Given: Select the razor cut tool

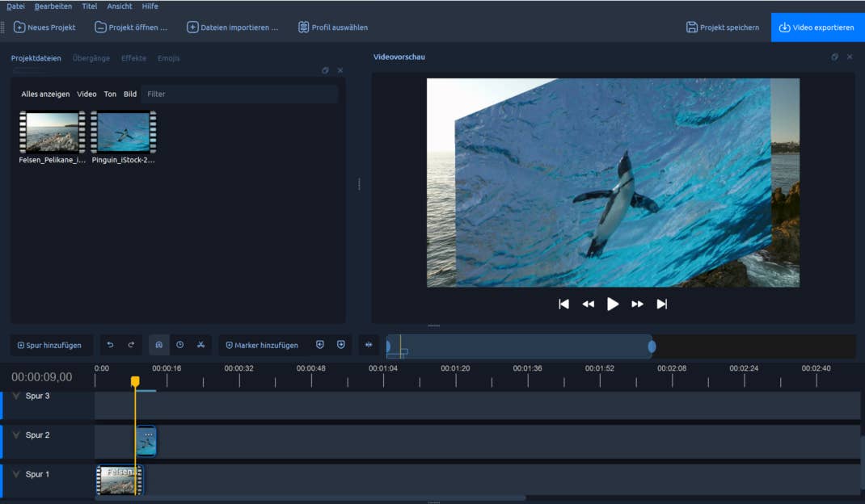Looking at the screenshot, I should click(x=200, y=344).
